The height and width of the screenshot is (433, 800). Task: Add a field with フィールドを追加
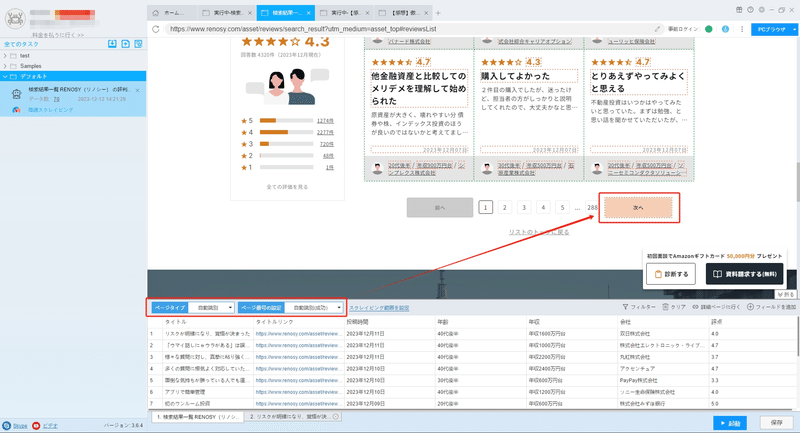point(771,307)
